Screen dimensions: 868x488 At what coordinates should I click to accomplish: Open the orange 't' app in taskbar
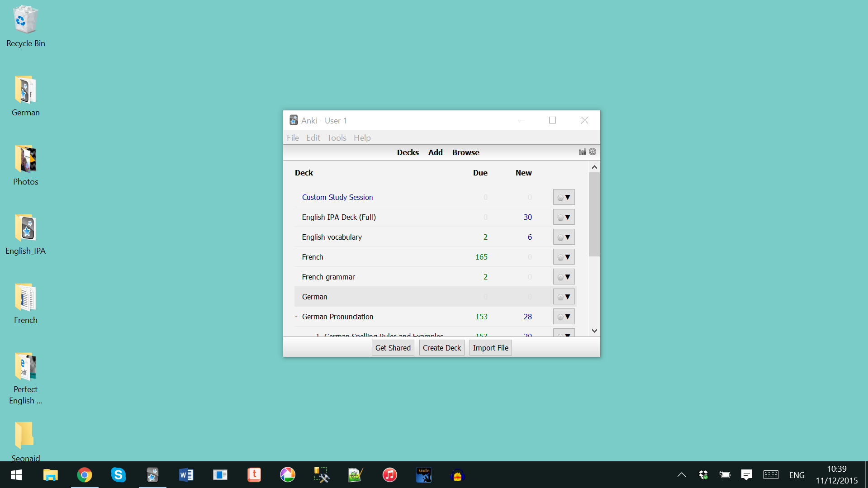pyautogui.click(x=254, y=475)
